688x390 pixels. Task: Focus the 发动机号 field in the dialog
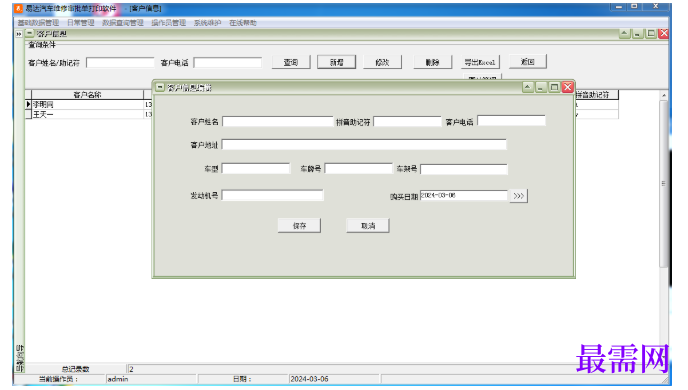(272, 195)
